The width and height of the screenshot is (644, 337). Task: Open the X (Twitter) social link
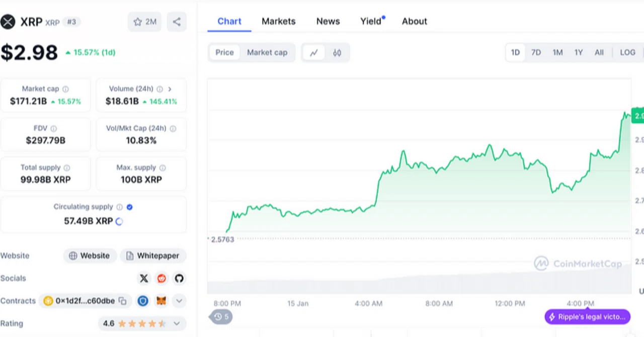point(144,278)
